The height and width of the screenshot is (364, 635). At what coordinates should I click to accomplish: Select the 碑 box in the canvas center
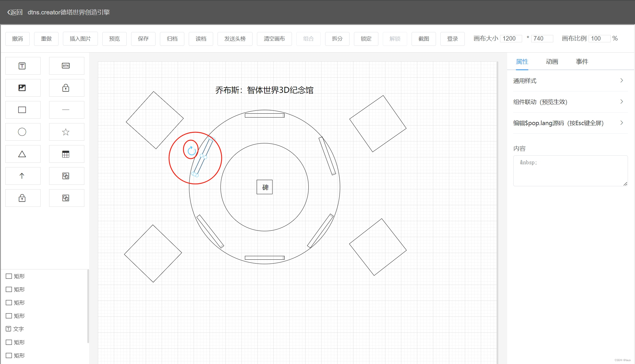click(x=265, y=187)
